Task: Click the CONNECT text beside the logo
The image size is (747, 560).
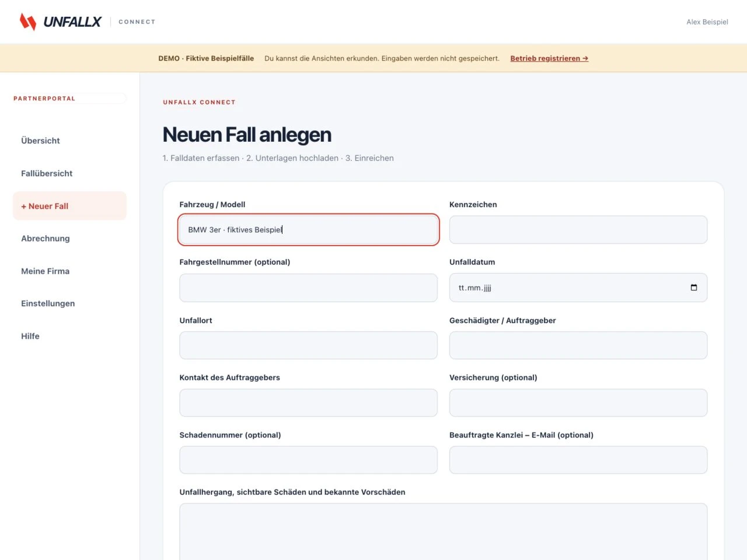Action: (x=137, y=22)
